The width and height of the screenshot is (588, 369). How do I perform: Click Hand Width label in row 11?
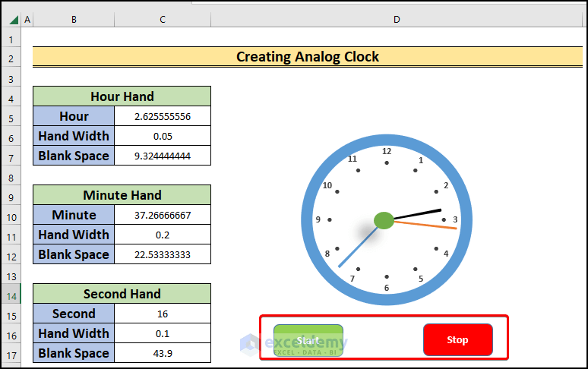74,235
